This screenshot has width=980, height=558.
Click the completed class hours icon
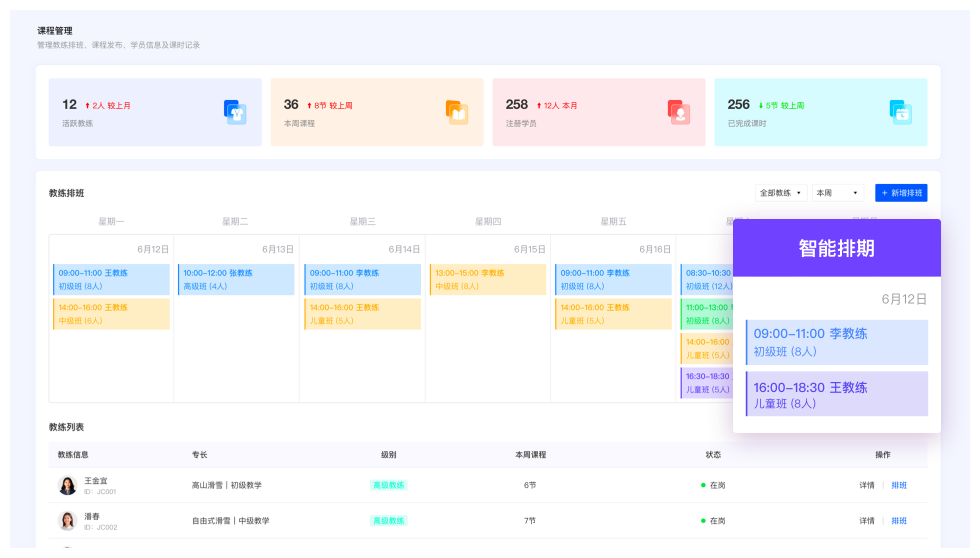(x=901, y=112)
